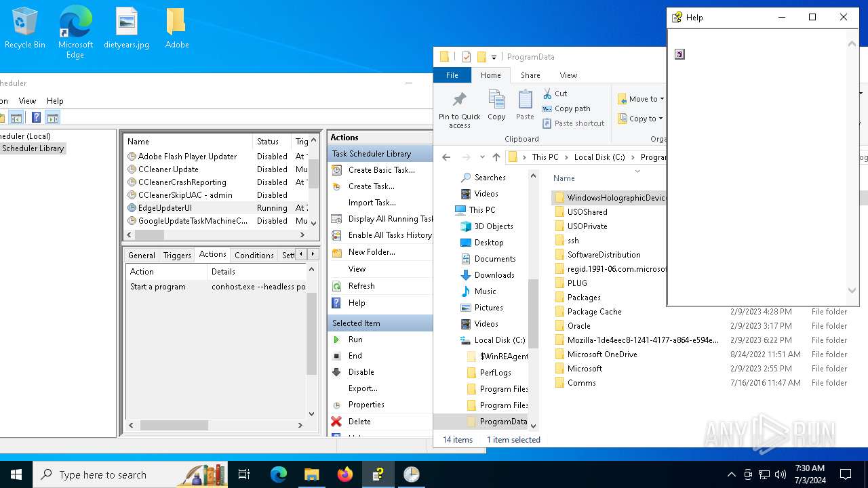868x488 pixels.
Task: Open Adobe folder on desktop
Action: coord(176,28)
